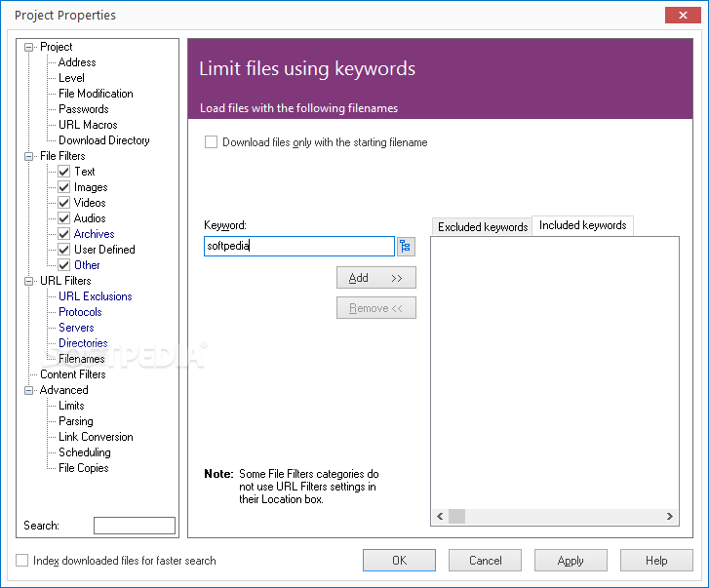Open the Scheduling settings

pos(85,452)
